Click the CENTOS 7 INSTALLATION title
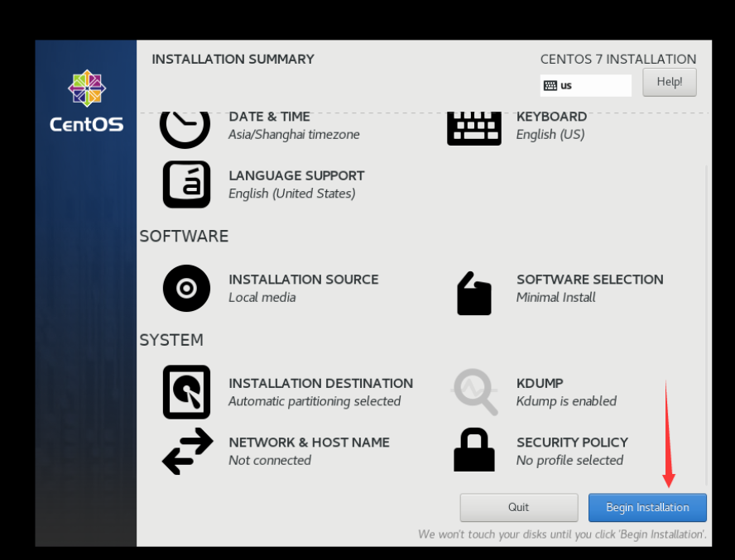Screen dimensions: 735x560 pos(618,60)
